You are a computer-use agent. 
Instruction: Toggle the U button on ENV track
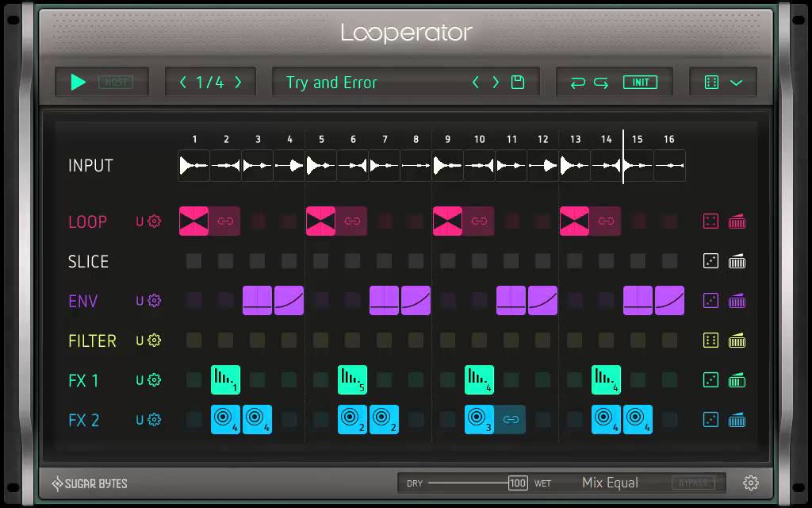(x=140, y=301)
